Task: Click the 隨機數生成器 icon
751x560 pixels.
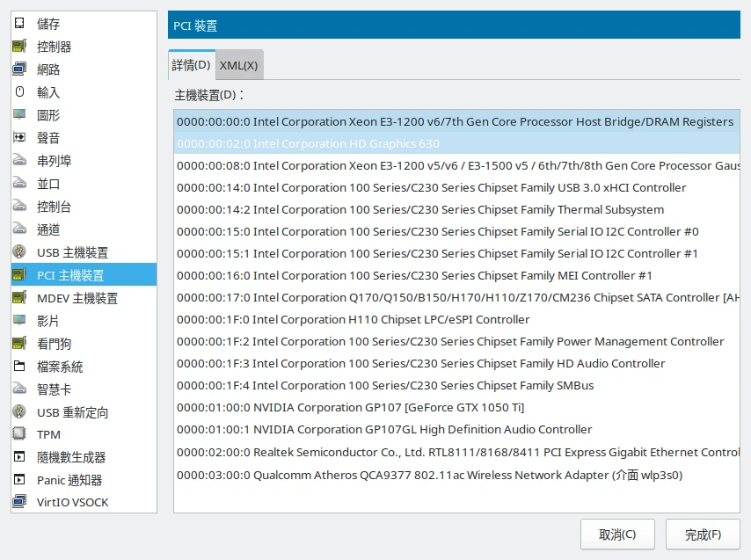Action: 19,457
